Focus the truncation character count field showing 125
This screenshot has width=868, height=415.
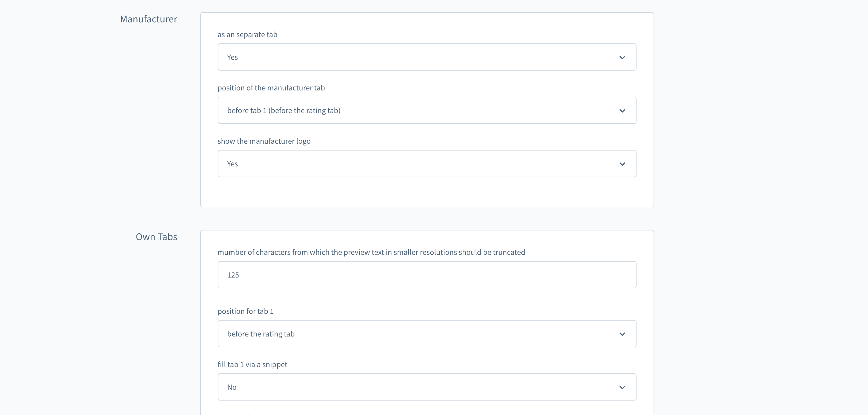[427, 274]
